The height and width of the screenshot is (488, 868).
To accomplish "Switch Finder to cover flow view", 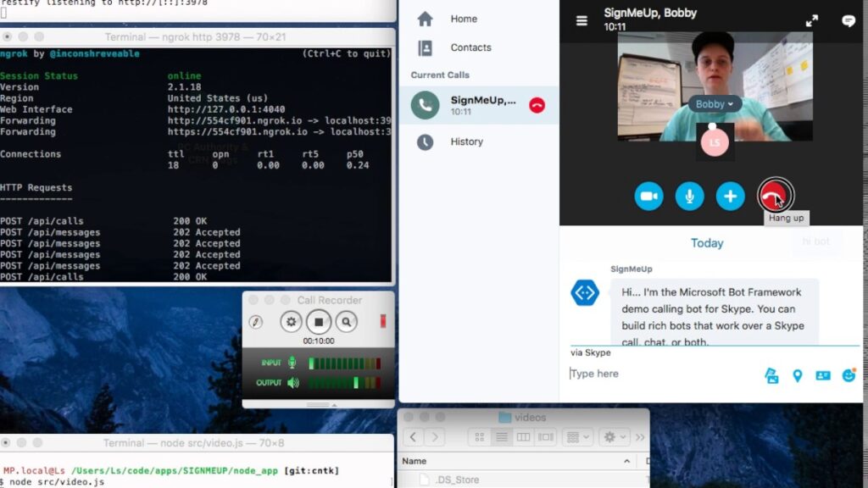I will [545, 437].
